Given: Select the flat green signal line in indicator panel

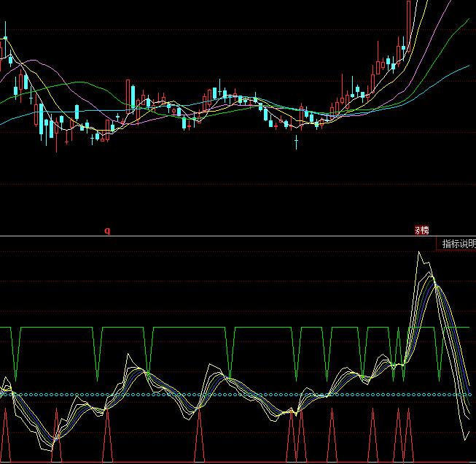Looking at the screenshot, I should tap(190, 328).
